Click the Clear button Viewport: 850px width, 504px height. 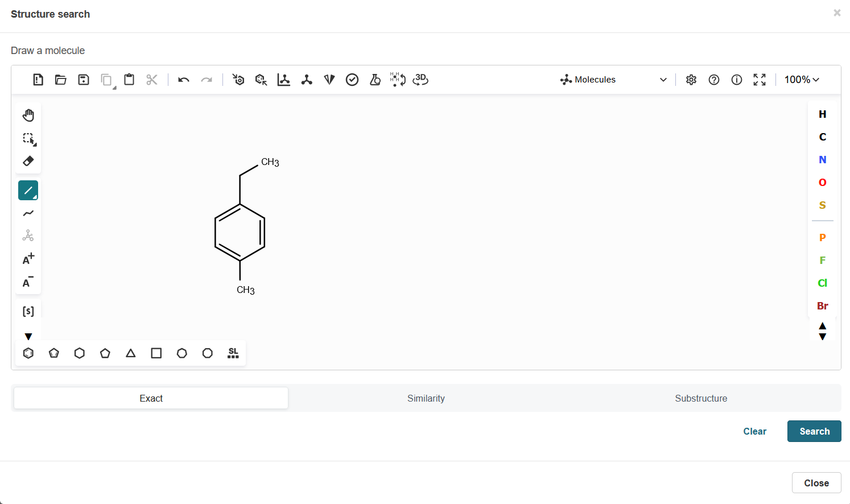pyautogui.click(x=755, y=431)
